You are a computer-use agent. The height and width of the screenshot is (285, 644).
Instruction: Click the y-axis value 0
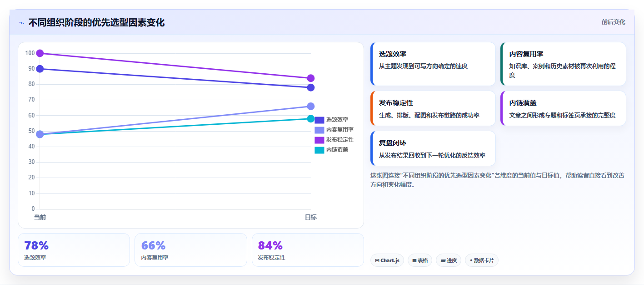click(x=33, y=209)
